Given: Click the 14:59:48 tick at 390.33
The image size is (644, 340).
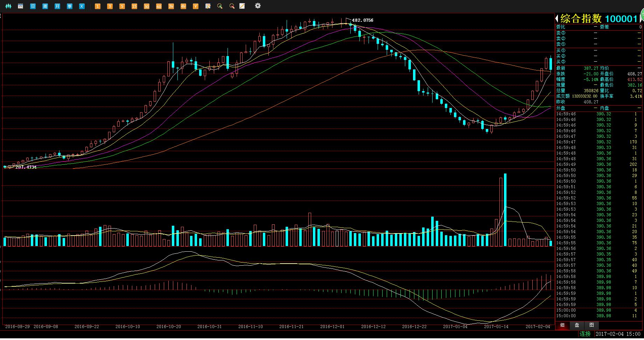Looking at the screenshot, I should point(599,148).
